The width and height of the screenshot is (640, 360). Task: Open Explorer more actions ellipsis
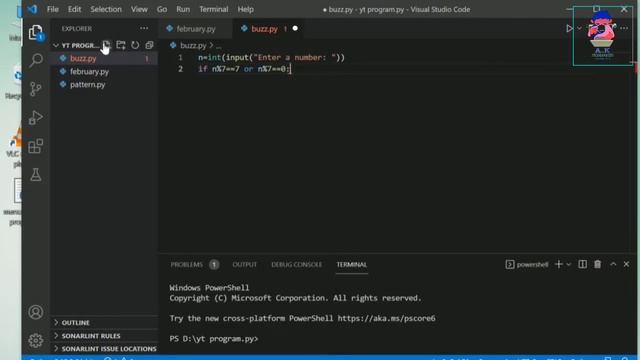(144, 28)
